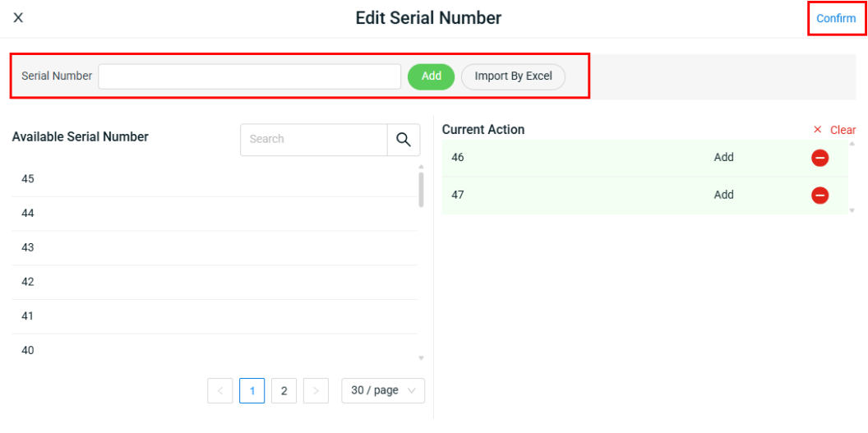Click the available serial search box

click(313, 140)
